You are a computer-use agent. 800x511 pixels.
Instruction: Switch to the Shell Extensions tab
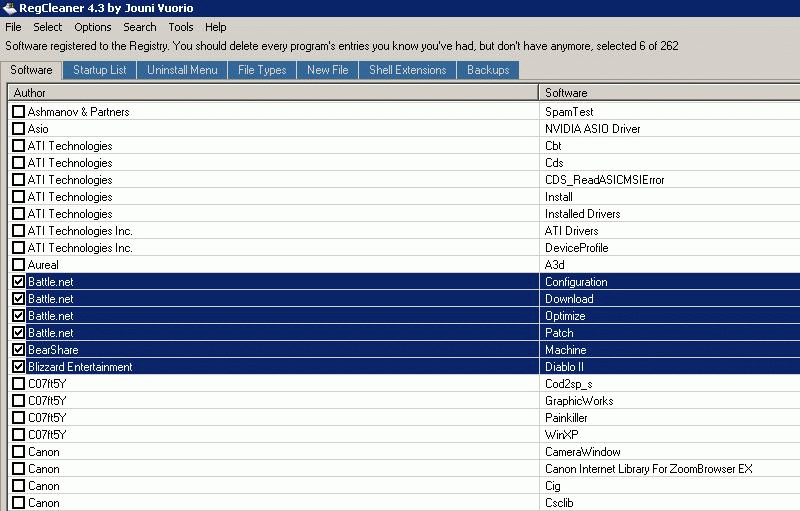pyautogui.click(x=408, y=70)
